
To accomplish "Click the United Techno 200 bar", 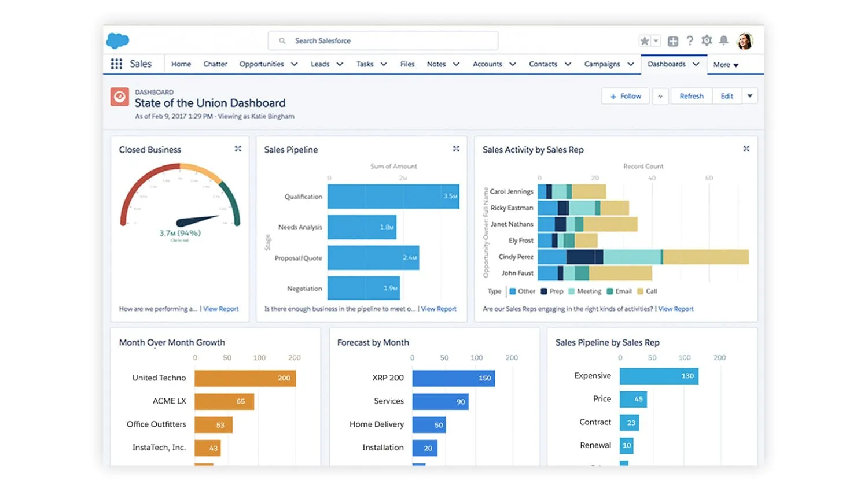I will coord(245,378).
